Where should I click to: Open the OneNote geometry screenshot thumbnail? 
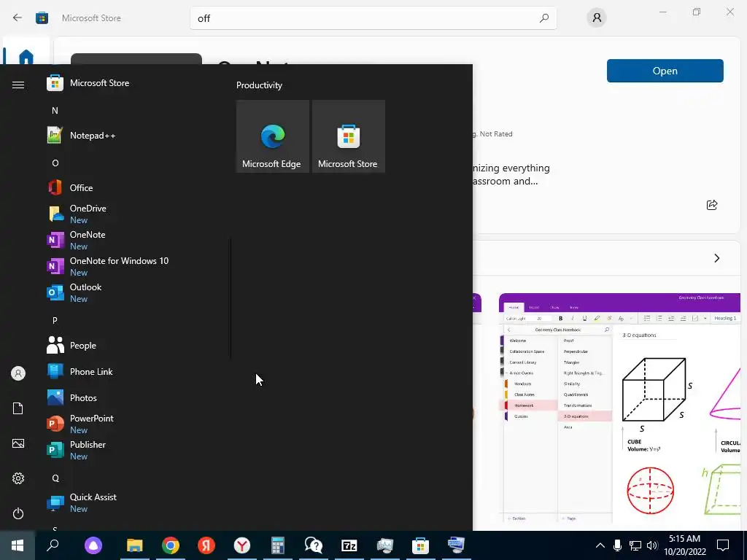pyautogui.click(x=619, y=410)
